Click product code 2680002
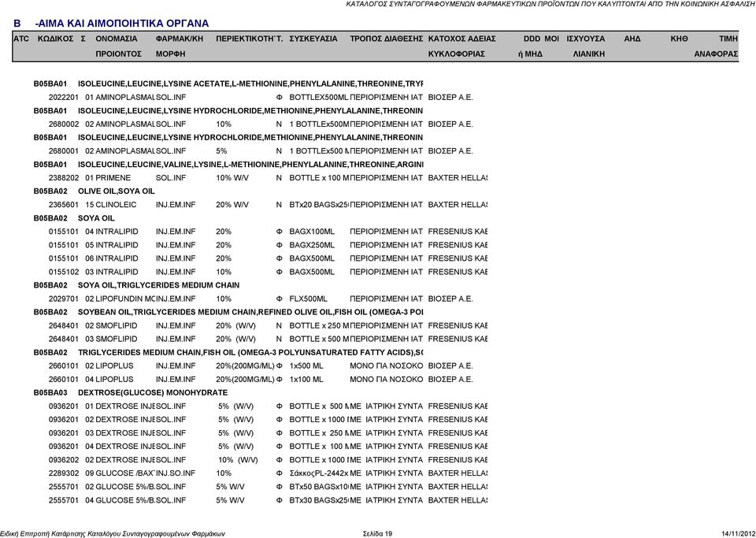 [x=63, y=124]
